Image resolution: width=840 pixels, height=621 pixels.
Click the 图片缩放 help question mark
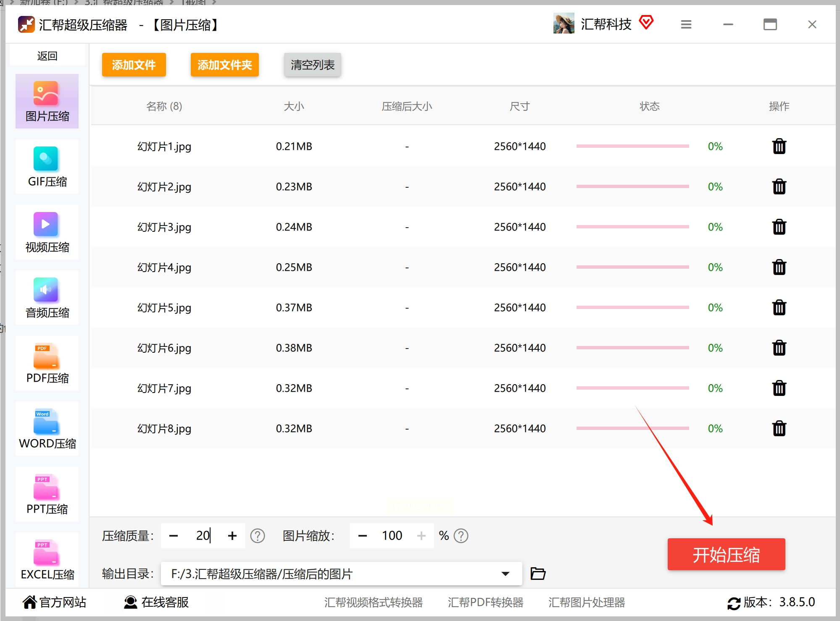coord(461,536)
